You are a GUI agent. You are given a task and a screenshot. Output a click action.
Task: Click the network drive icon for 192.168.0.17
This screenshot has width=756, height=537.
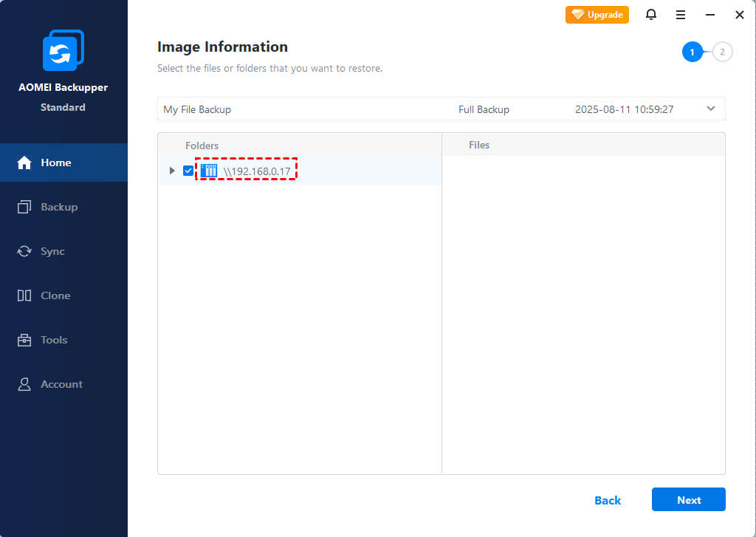point(209,171)
